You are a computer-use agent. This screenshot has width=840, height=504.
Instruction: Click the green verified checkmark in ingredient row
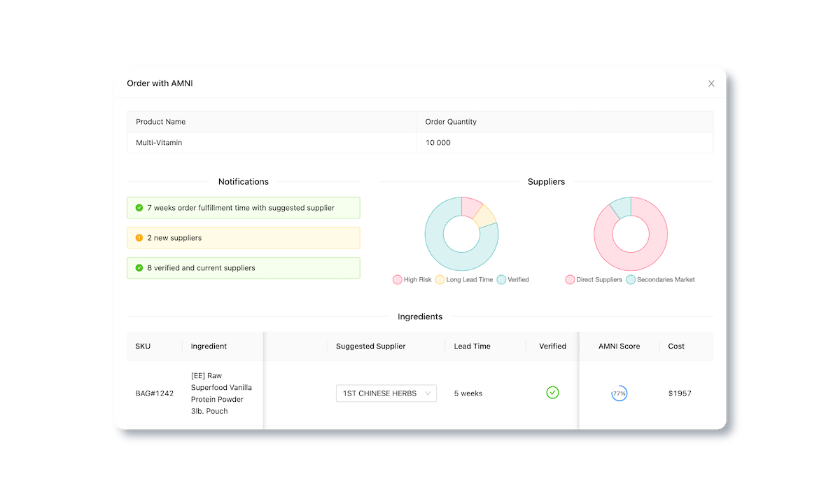(552, 393)
